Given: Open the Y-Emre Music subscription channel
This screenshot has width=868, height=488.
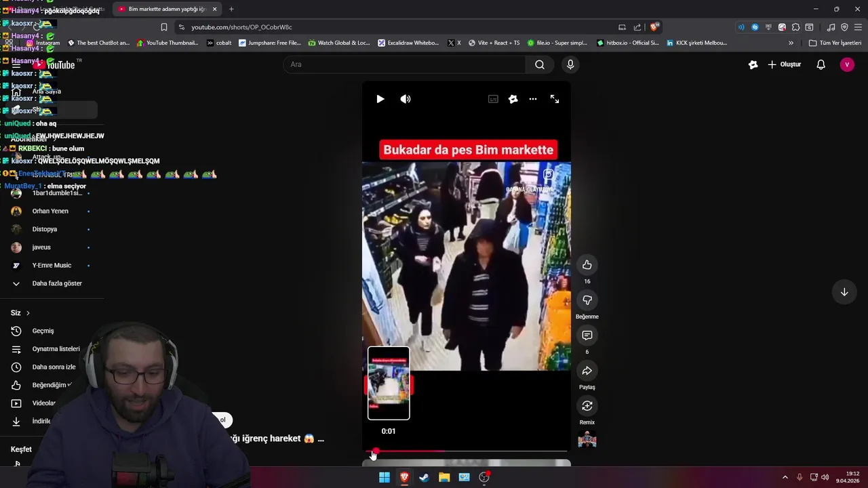Looking at the screenshot, I should [52, 265].
